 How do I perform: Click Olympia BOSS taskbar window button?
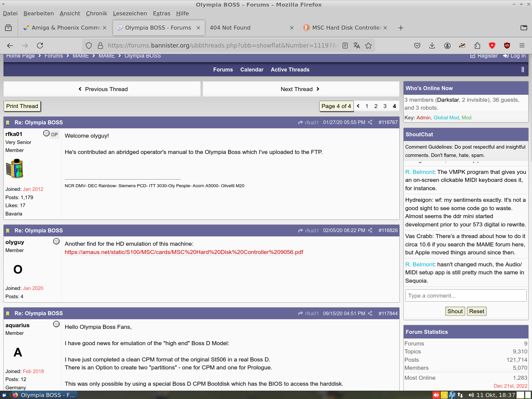(44, 395)
